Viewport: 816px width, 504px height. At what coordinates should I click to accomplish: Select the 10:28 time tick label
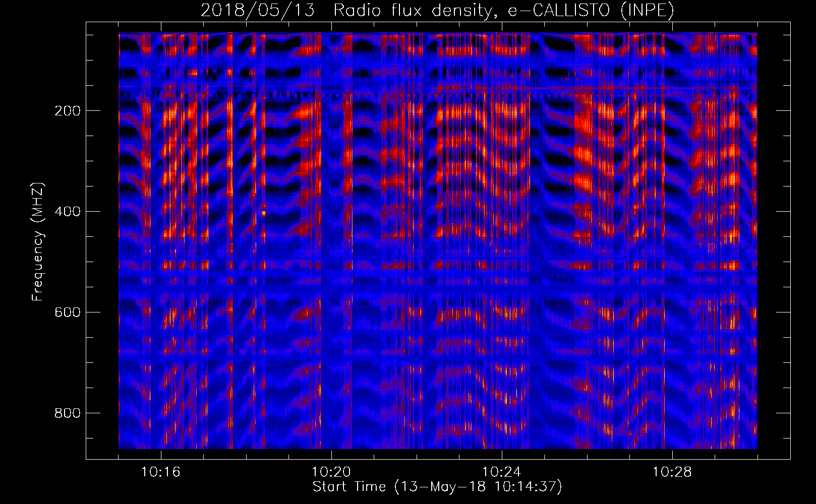672,472
